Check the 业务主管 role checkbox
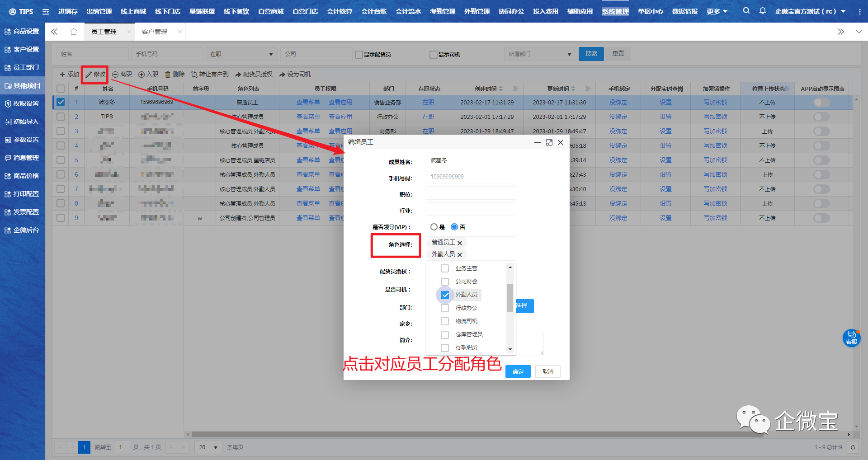The height and width of the screenshot is (460, 868). click(x=445, y=268)
